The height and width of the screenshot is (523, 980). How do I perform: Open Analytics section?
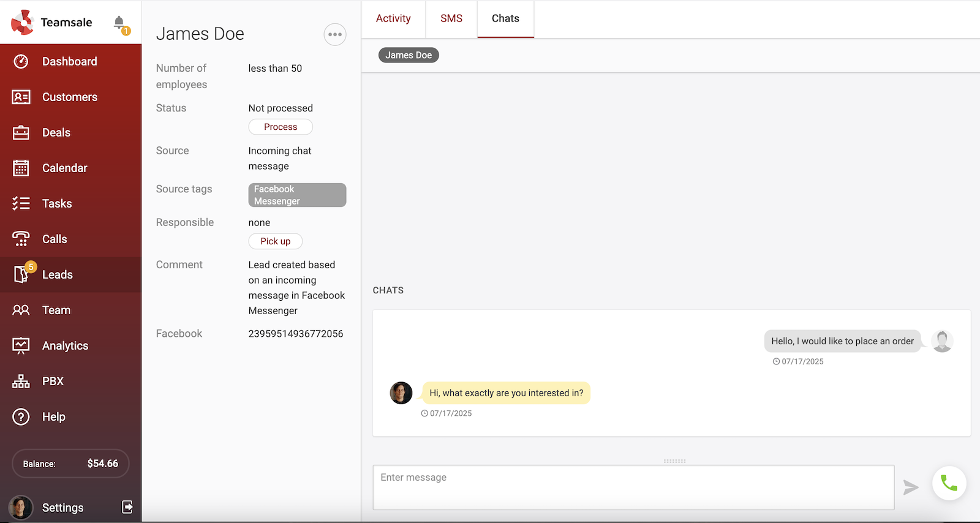70,345
